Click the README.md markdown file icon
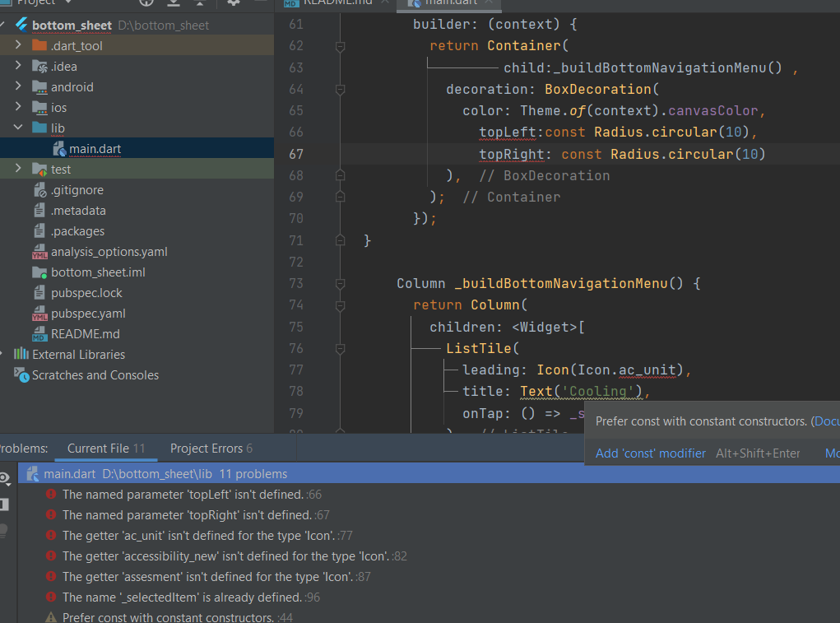Viewport: 840px width, 623px height. coord(39,334)
